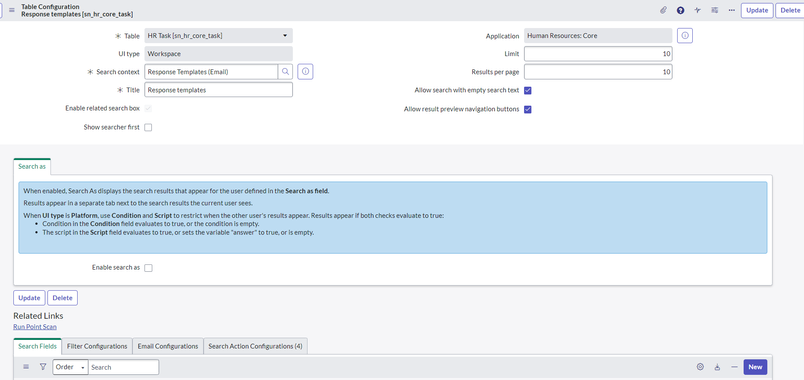Click the Limit input field
The width and height of the screenshot is (804, 380).
point(598,54)
